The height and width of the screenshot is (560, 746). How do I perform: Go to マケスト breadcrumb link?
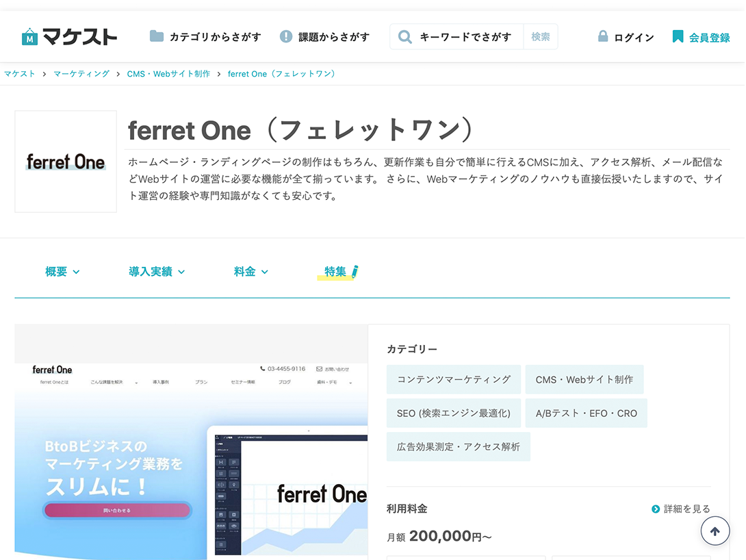click(20, 74)
